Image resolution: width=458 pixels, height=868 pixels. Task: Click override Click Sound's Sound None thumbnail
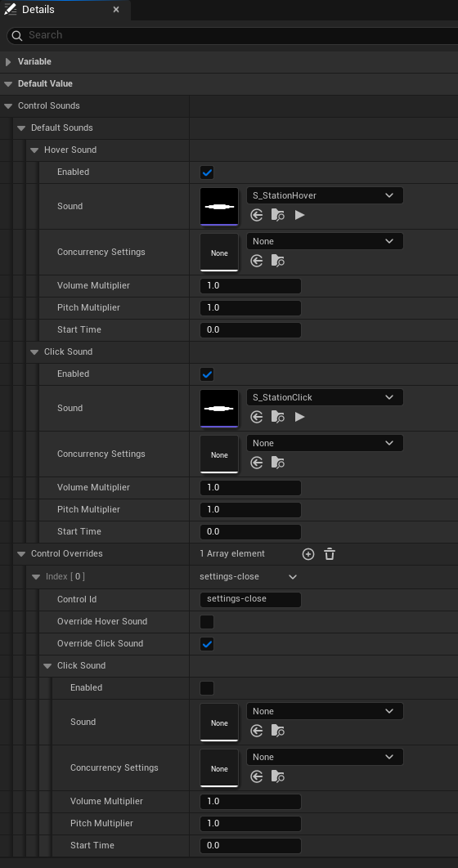(x=219, y=723)
